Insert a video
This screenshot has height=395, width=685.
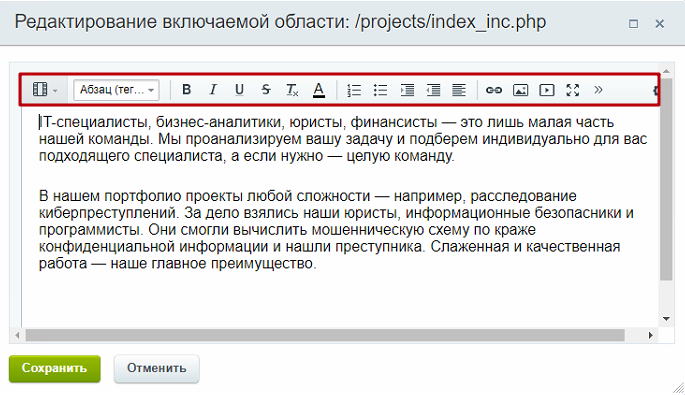point(547,90)
